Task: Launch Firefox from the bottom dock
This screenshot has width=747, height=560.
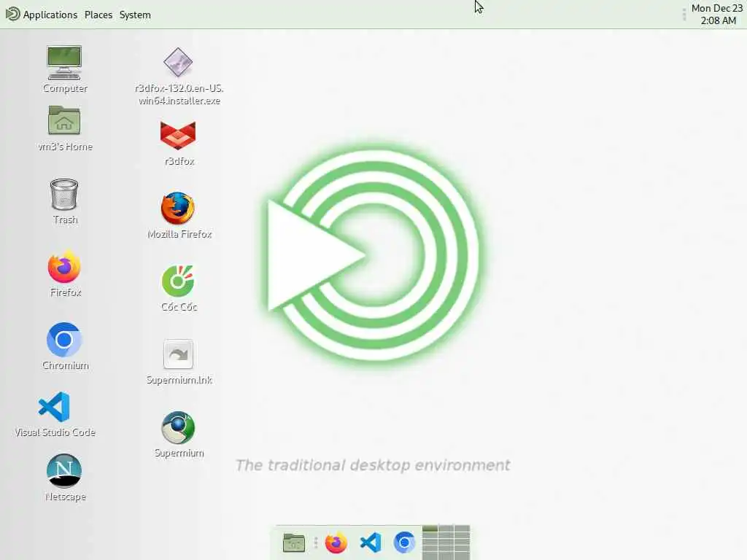Action: [336, 542]
